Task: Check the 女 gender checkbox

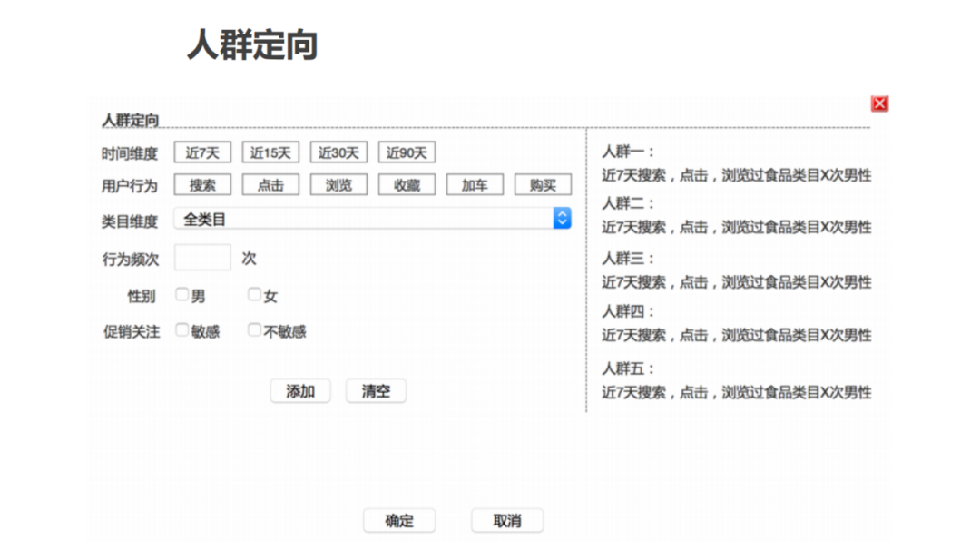Action: coord(253,294)
